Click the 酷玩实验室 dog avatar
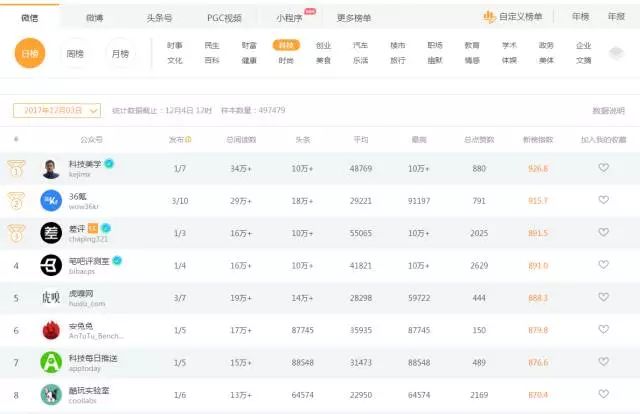 tap(51, 395)
